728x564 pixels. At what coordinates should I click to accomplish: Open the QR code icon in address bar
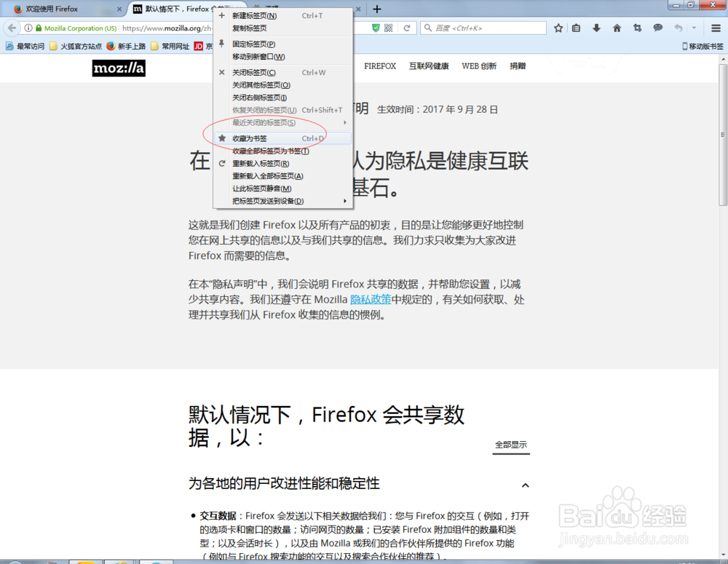[x=389, y=28]
